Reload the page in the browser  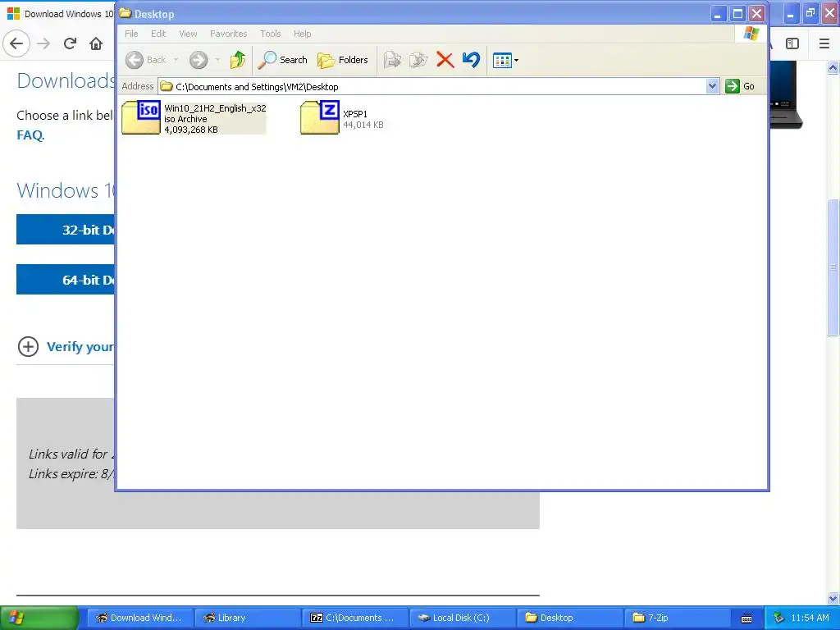pyautogui.click(x=70, y=43)
